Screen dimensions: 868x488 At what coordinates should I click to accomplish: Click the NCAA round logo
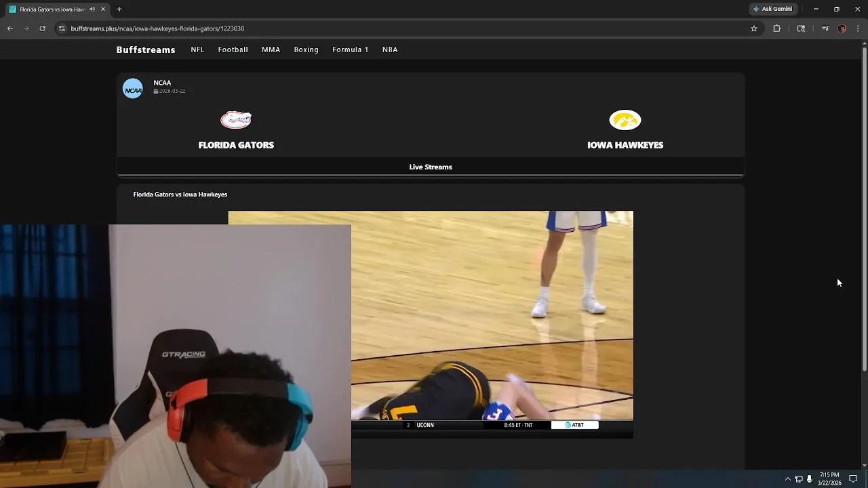click(x=133, y=89)
